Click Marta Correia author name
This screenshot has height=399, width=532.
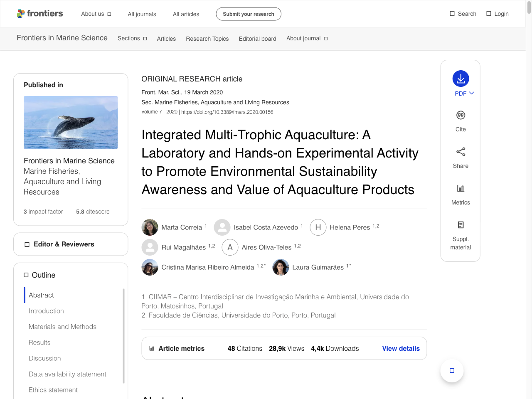pos(182,227)
